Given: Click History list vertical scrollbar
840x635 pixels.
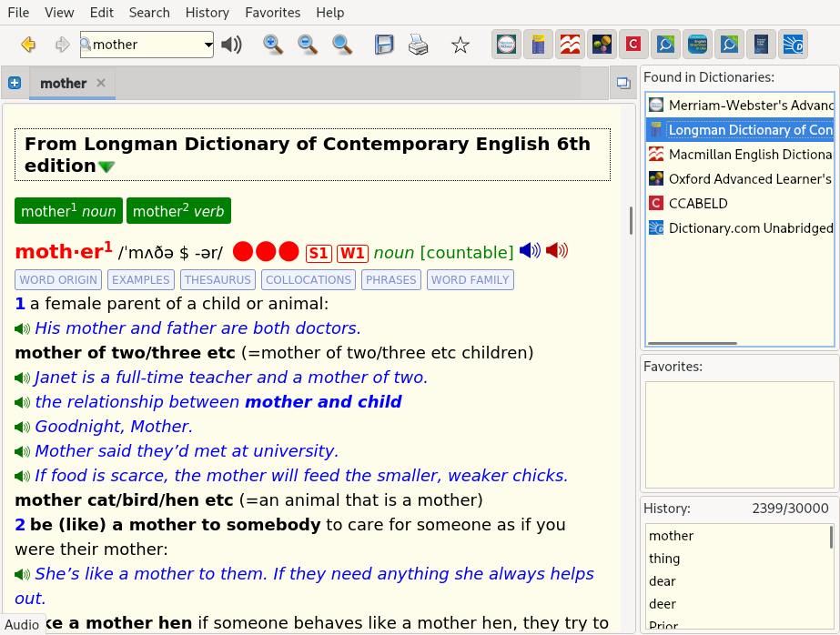Looking at the screenshot, I should 831,536.
